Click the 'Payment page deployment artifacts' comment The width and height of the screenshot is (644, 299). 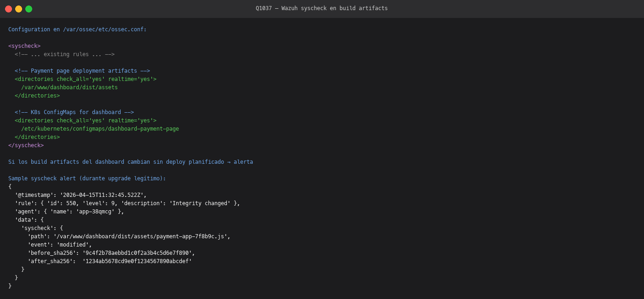click(x=82, y=71)
